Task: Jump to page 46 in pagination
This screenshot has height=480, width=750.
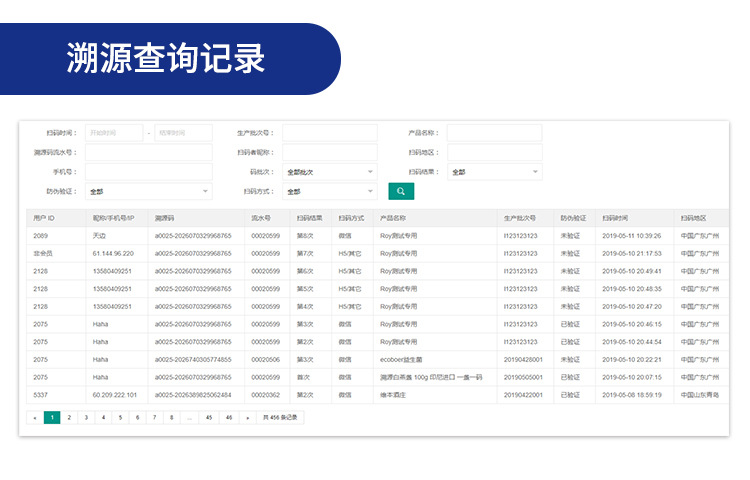Action: click(229, 417)
